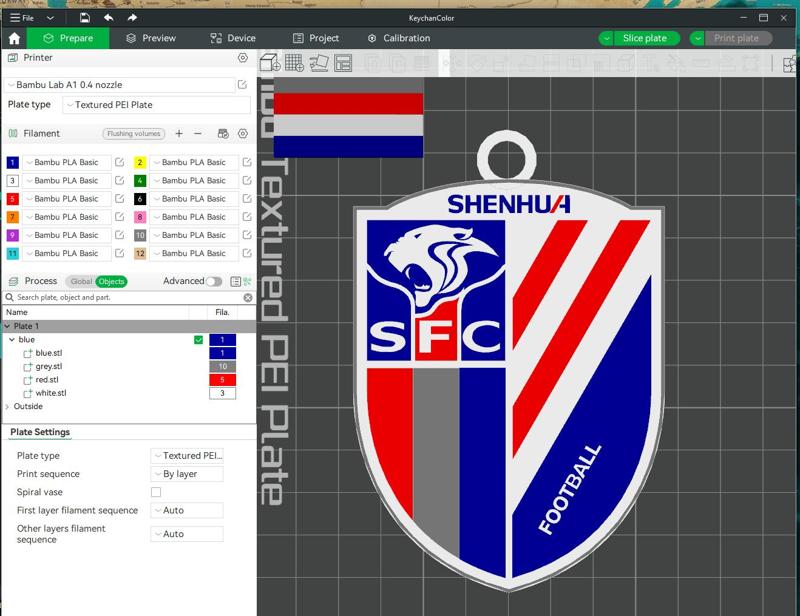
Task: Toggle printable checkbox for blue object
Action: click(x=198, y=340)
